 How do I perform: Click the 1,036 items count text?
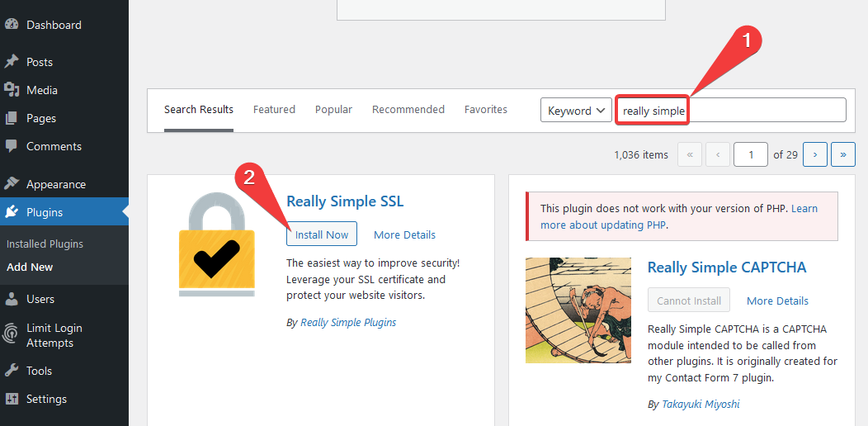(x=641, y=155)
